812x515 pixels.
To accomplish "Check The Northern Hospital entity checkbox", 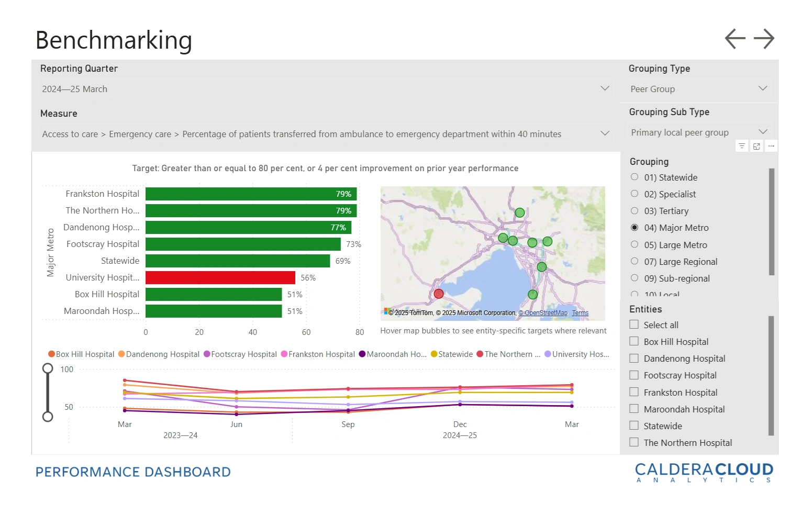I will (634, 442).
